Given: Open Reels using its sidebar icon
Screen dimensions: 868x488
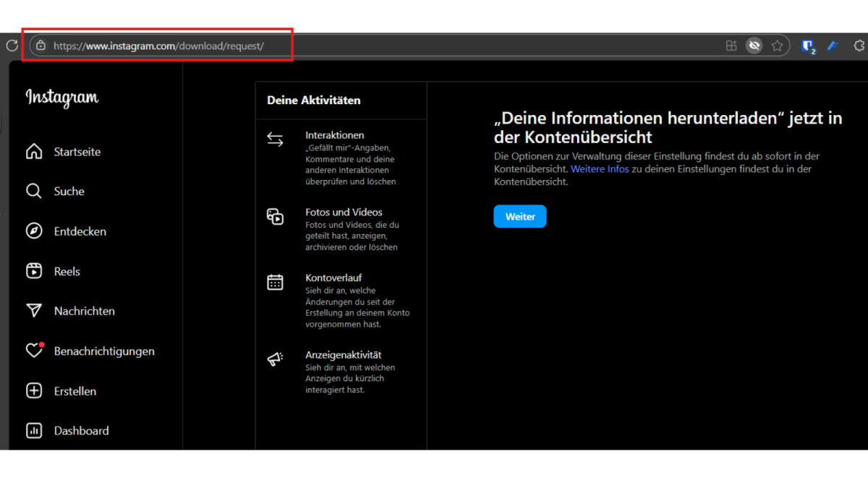Looking at the screenshot, I should 34,271.
